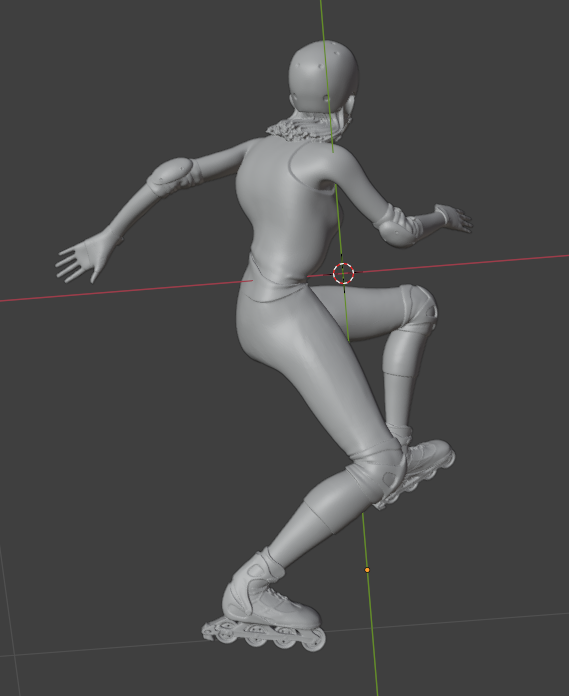Click the elbow pad on the extended arm
Viewport: 569px width, 696px height.
[x=172, y=176]
